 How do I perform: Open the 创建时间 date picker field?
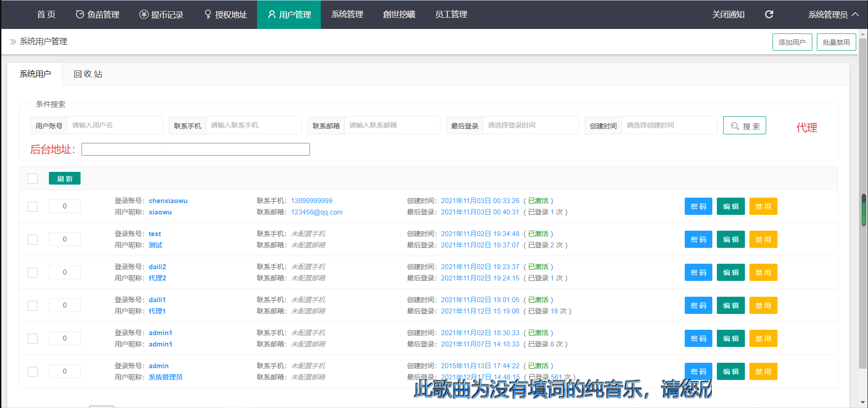click(669, 125)
